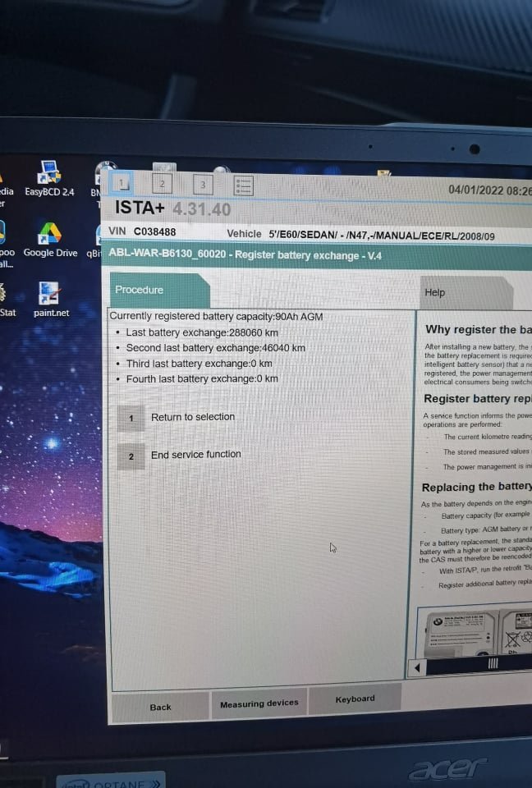
Task: Click the ISTA toolbar icon numbered 2
Action: tap(163, 184)
